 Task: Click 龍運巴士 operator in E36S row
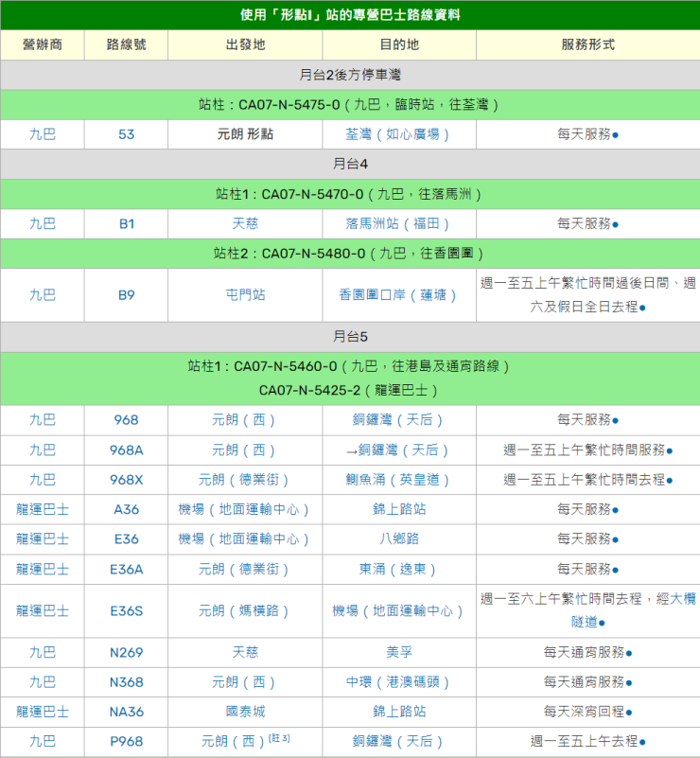tap(43, 611)
